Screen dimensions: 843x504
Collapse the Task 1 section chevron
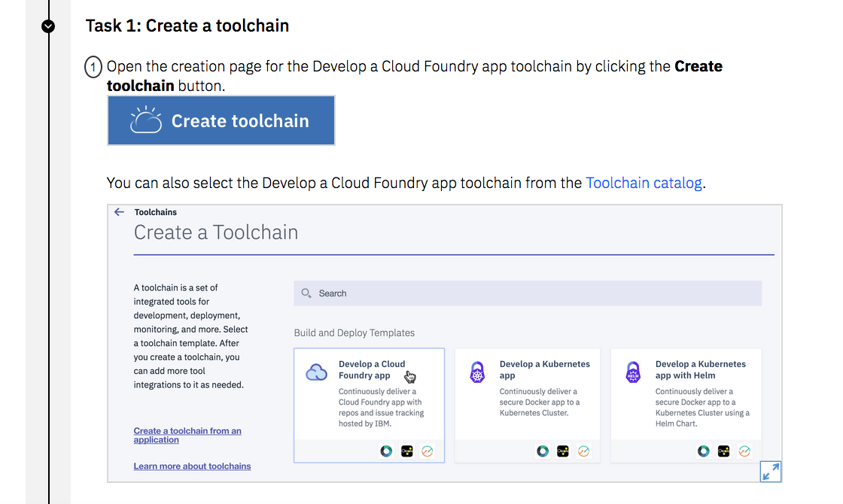coord(48,26)
